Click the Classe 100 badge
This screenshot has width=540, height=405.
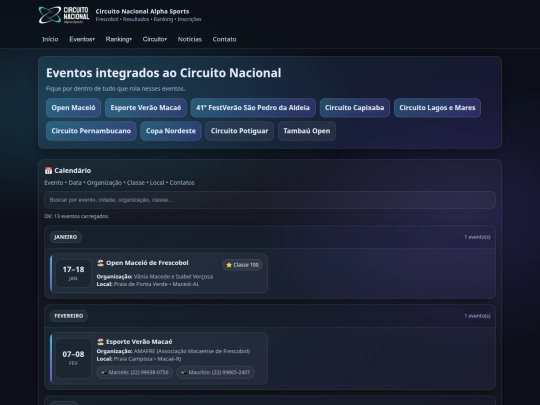242,265
